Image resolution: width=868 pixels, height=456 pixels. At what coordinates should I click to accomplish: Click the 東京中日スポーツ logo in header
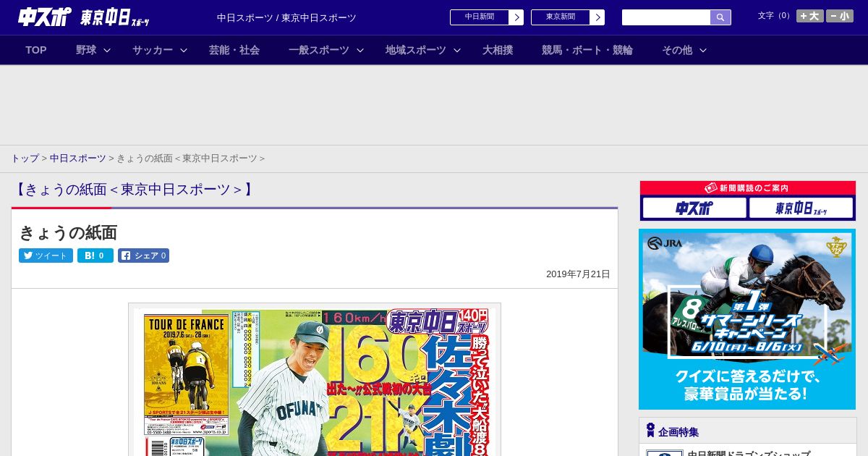click(115, 17)
